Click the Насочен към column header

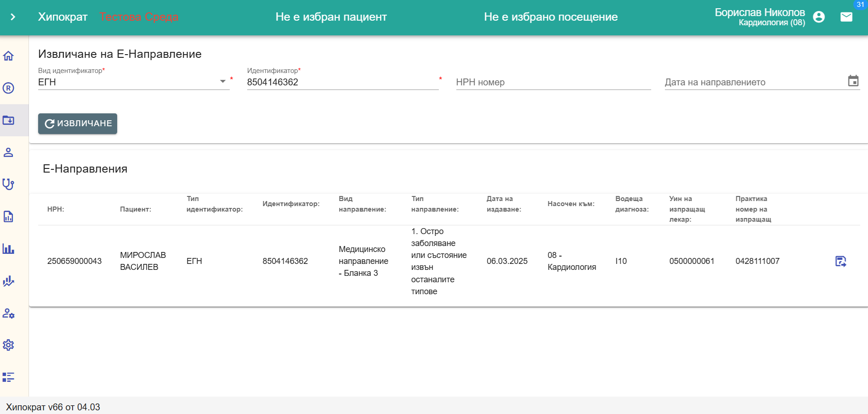click(571, 204)
